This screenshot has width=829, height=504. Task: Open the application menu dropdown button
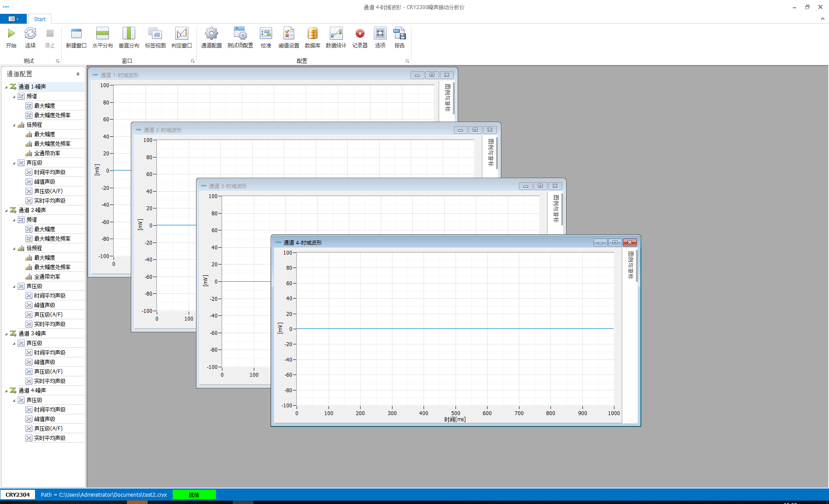(13, 19)
